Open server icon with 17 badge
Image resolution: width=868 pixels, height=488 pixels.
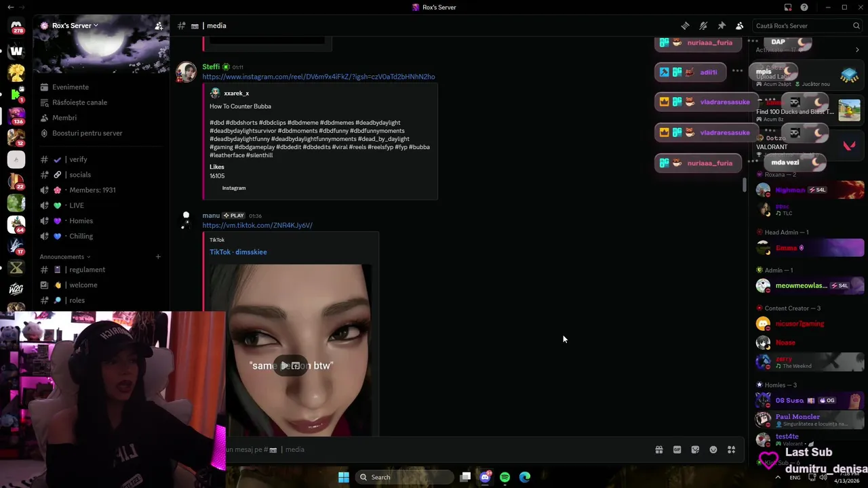[16, 246]
